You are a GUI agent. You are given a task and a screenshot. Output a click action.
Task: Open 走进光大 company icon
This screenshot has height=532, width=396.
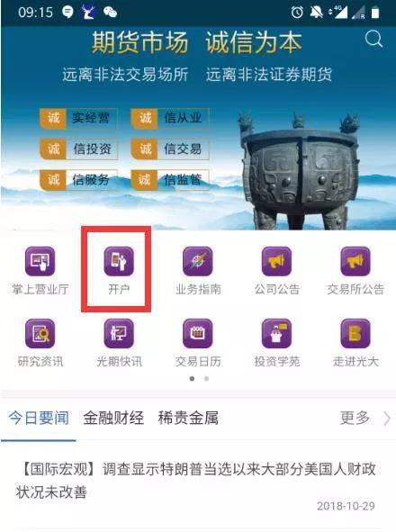pos(355,334)
